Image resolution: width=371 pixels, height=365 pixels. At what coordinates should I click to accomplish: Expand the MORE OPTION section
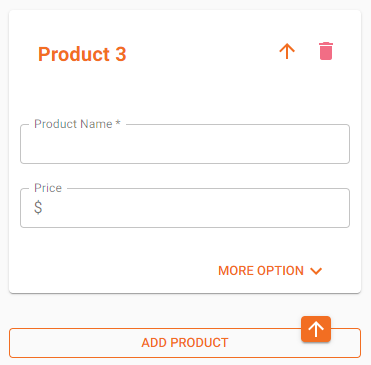point(270,271)
